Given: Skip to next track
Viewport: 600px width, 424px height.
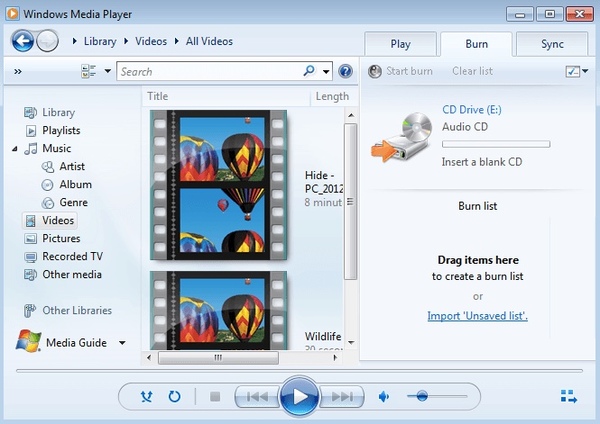Looking at the screenshot, I should pyautogui.click(x=342, y=397).
